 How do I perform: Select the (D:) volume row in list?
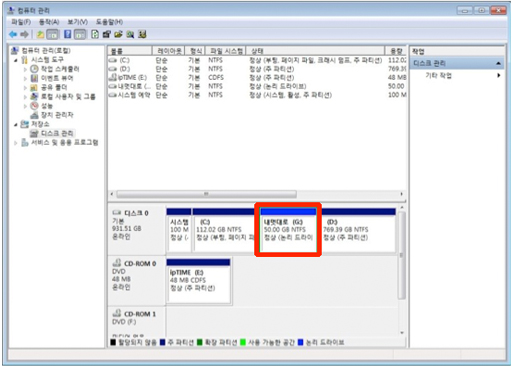tap(257, 69)
